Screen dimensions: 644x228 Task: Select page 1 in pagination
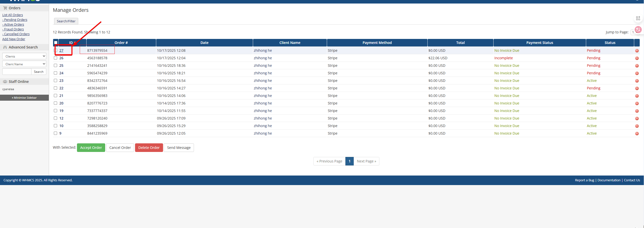click(350, 161)
